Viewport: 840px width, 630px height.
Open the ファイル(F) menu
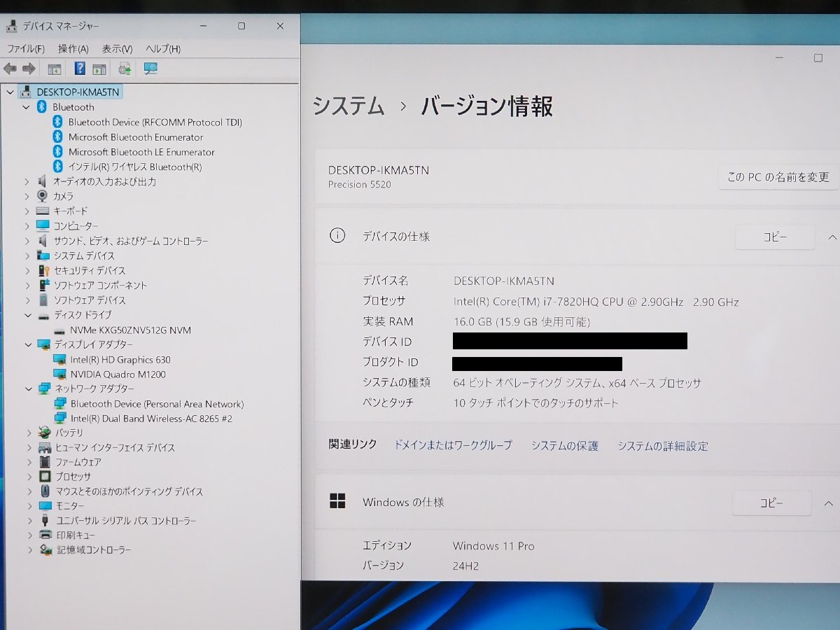tap(26, 48)
